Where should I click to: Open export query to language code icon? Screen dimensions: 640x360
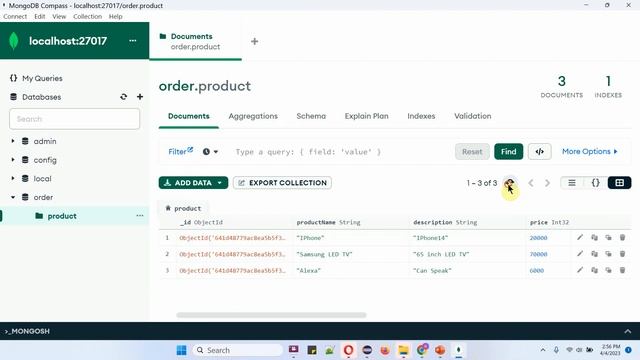tap(540, 152)
